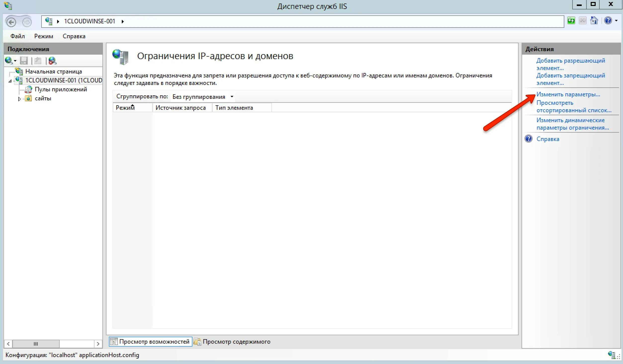The height and width of the screenshot is (364, 623).
Task: Click the Home icon in address bar
Action: pos(594,21)
